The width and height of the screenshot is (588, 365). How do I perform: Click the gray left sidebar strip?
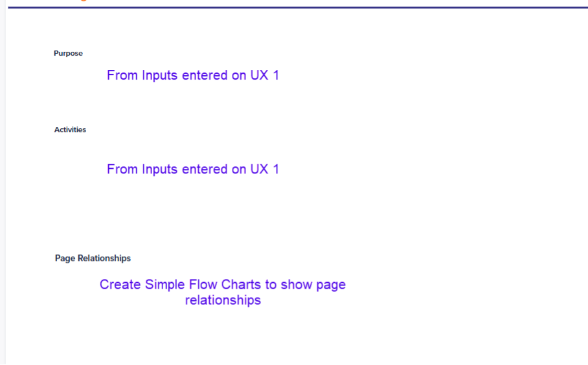tap(3, 182)
